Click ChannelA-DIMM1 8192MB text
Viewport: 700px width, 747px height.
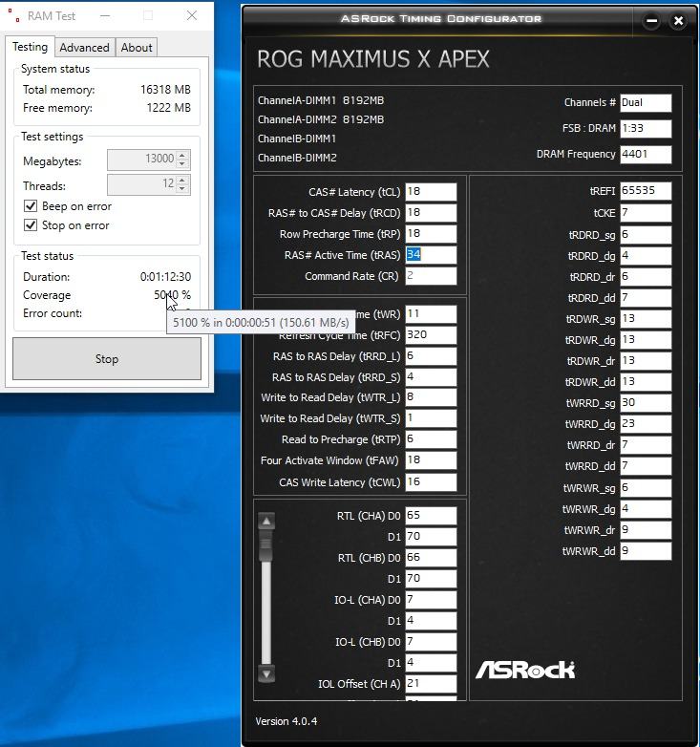click(321, 100)
